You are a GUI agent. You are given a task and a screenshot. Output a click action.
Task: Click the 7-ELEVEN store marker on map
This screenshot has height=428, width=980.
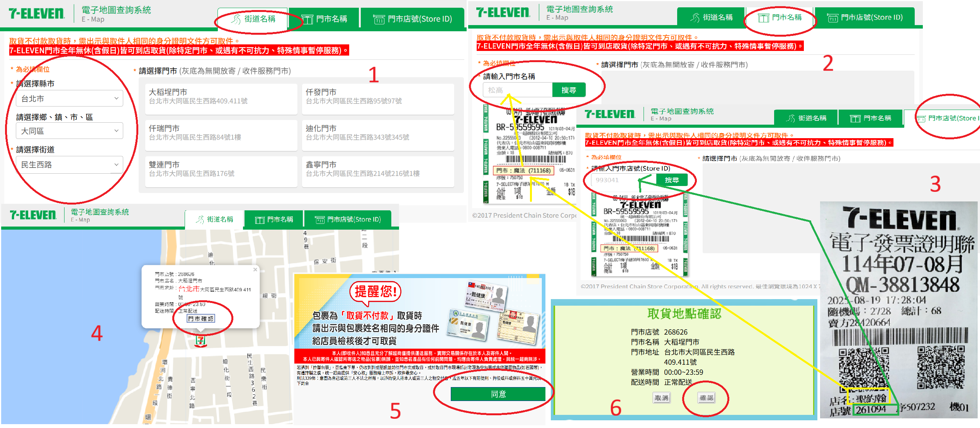[x=200, y=340]
